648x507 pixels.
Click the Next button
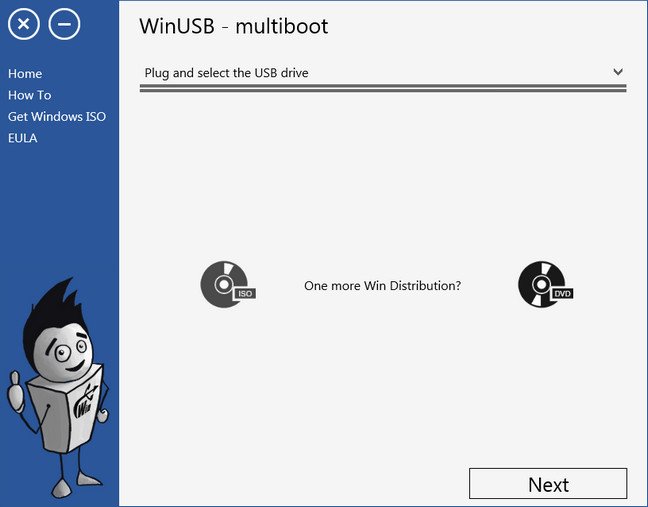[548, 484]
